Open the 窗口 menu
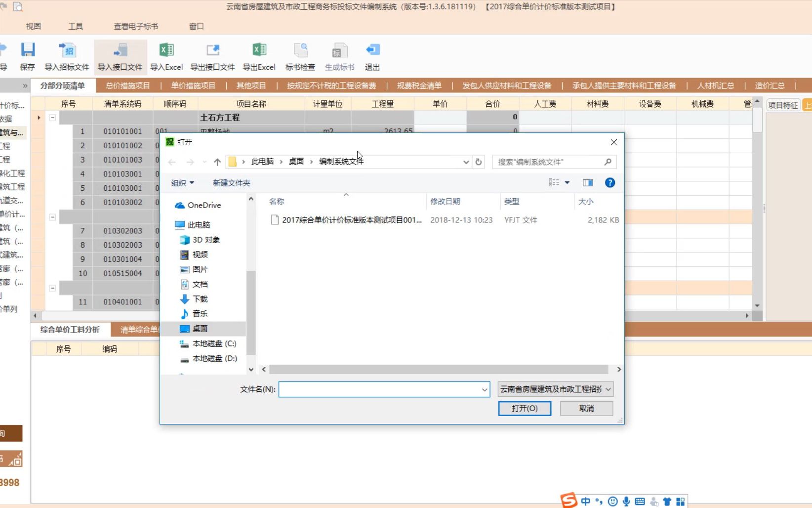 point(197,26)
